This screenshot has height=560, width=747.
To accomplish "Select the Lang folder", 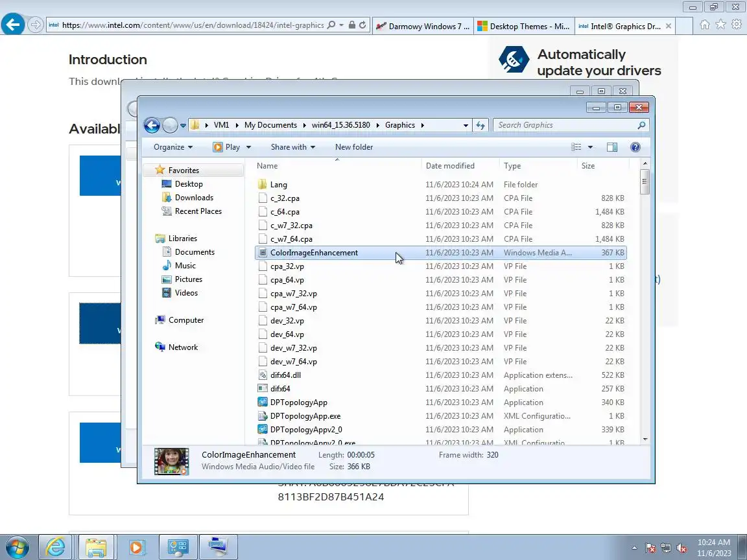I will tap(278, 185).
